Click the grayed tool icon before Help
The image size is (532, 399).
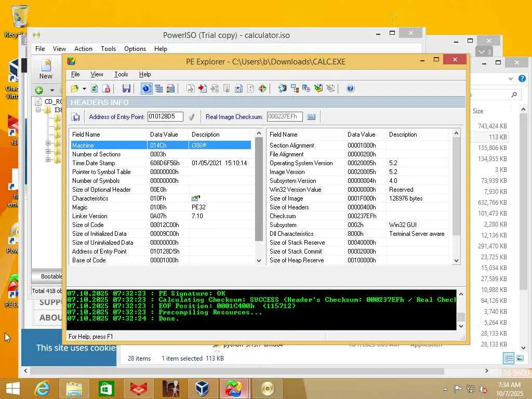330,89
